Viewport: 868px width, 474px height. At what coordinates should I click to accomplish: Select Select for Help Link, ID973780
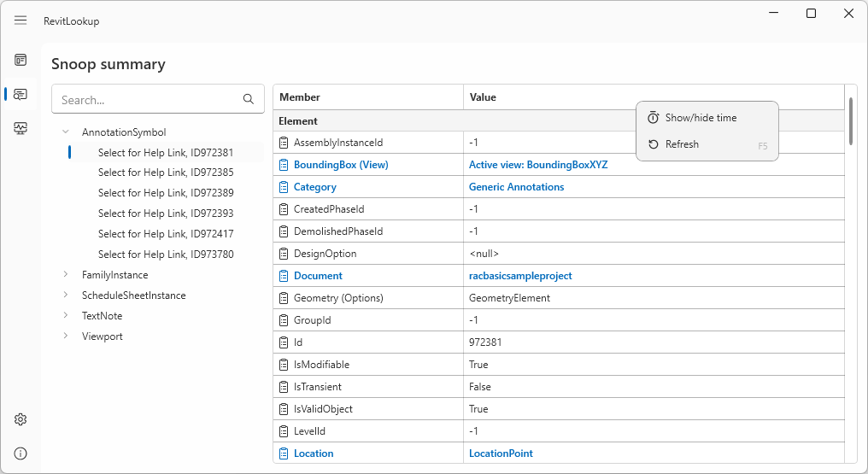click(166, 254)
